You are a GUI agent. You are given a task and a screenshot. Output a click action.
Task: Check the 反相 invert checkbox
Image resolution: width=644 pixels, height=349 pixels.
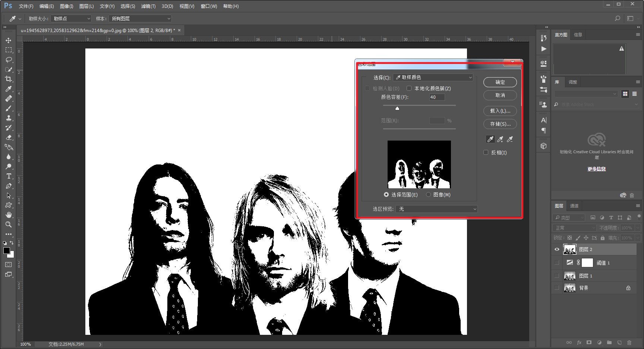point(486,153)
